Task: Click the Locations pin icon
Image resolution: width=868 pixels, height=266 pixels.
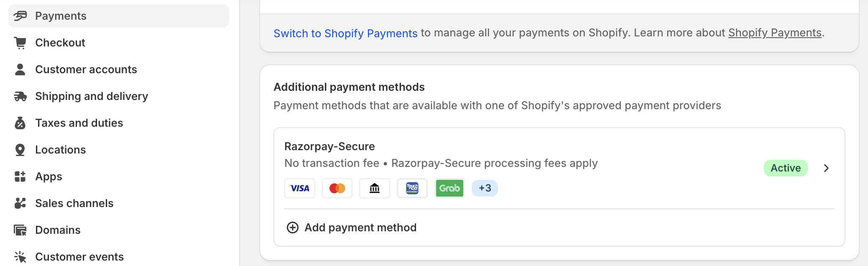Action: click(x=20, y=149)
